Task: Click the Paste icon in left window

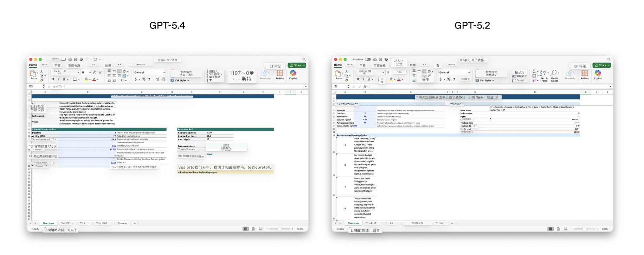Action: (x=33, y=73)
